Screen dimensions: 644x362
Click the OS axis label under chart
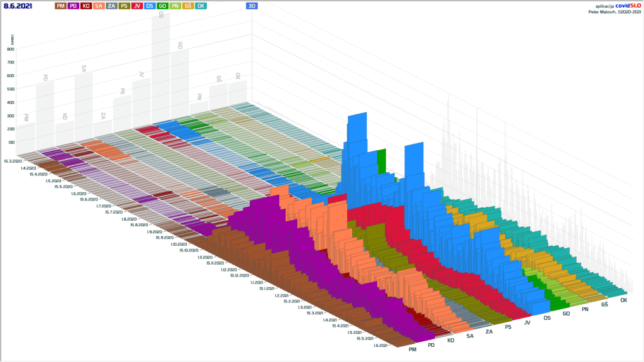coord(547,318)
